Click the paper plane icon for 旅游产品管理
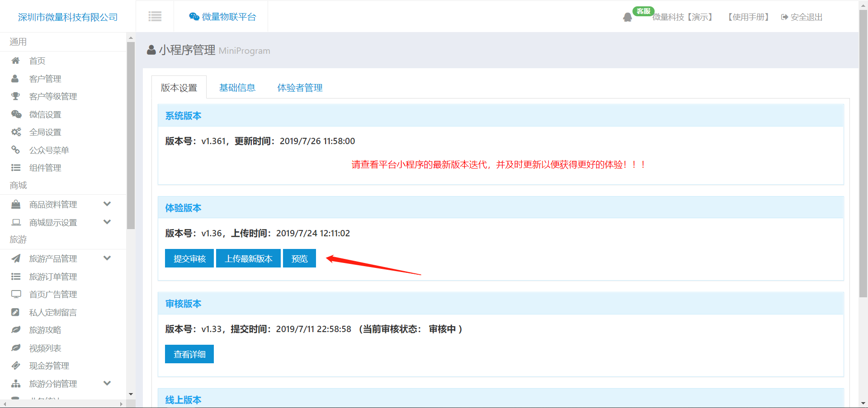868x408 pixels. 16,258
